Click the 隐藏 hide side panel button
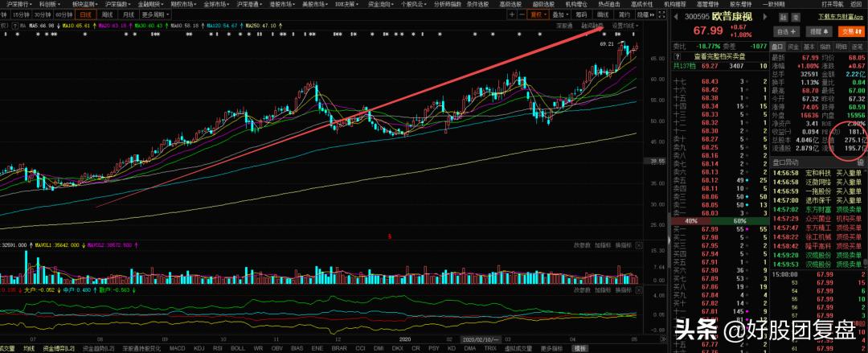The image size is (868, 353). tap(645, 15)
